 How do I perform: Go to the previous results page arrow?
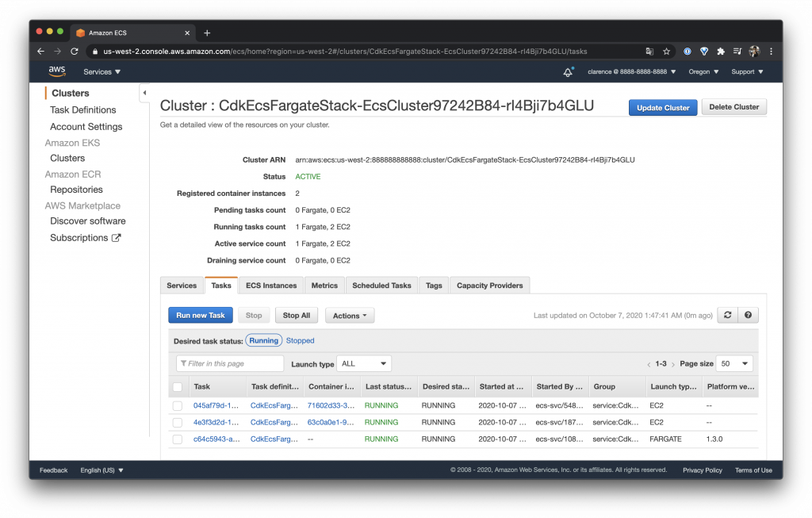click(649, 364)
